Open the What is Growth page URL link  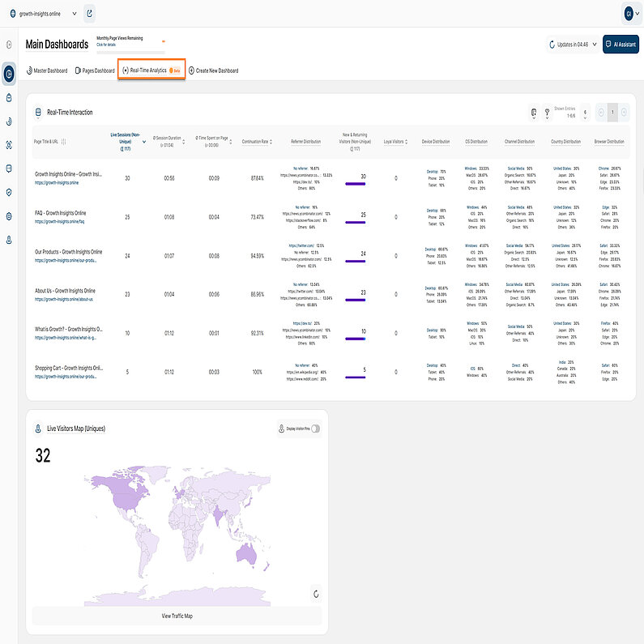(x=66, y=338)
